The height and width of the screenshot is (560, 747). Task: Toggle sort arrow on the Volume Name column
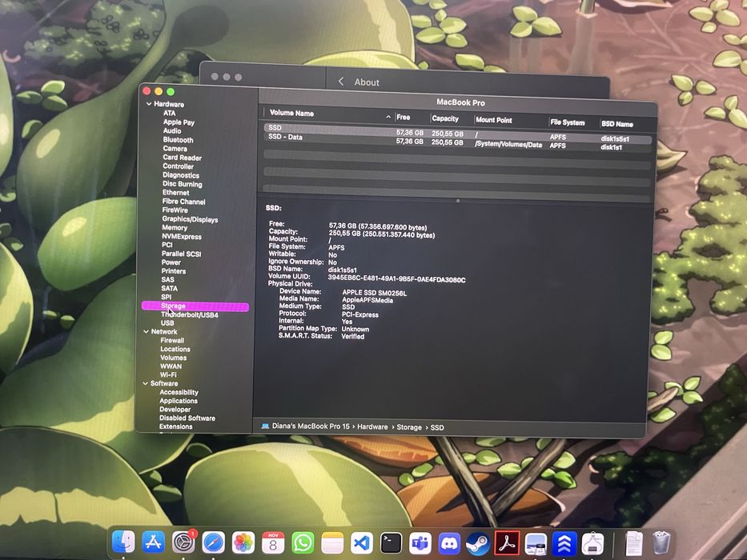pyautogui.click(x=388, y=117)
